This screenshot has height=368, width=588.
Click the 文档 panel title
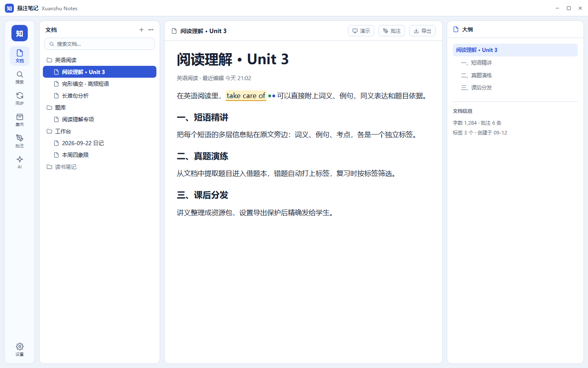[51, 30]
